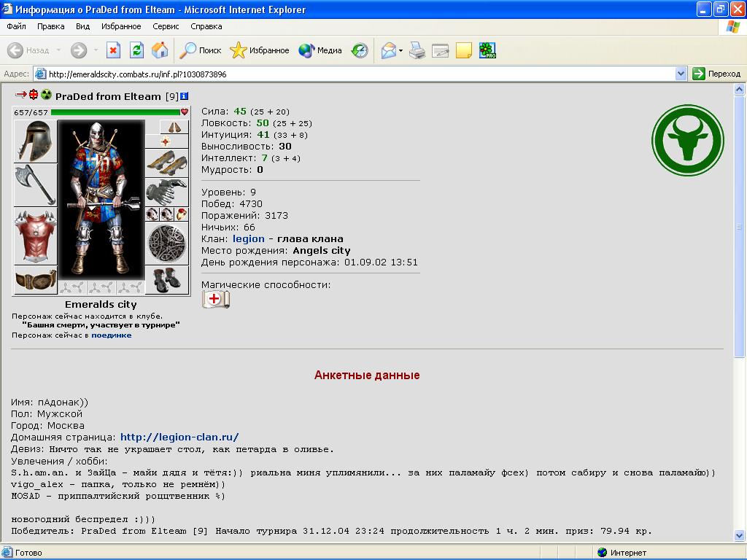Click the browser Stop button
Screen dimensions: 747x560
[x=113, y=50]
